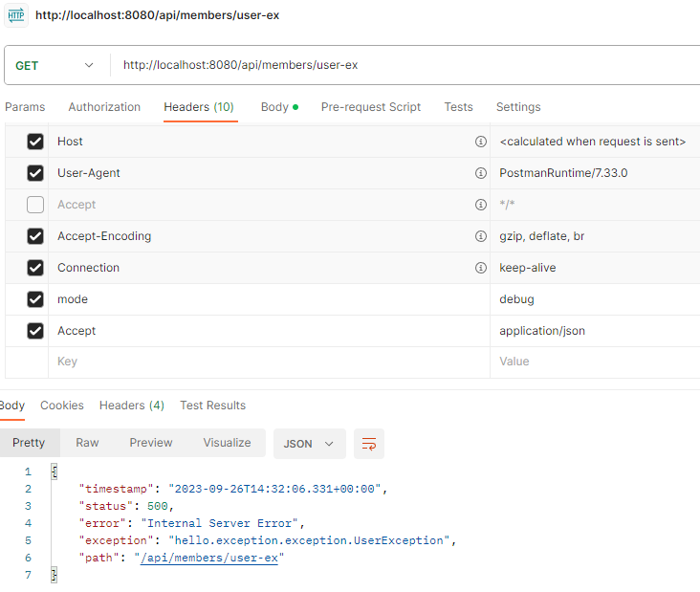The width and height of the screenshot is (700, 592).
Task: Select the Preview view button
Action: pos(151,443)
